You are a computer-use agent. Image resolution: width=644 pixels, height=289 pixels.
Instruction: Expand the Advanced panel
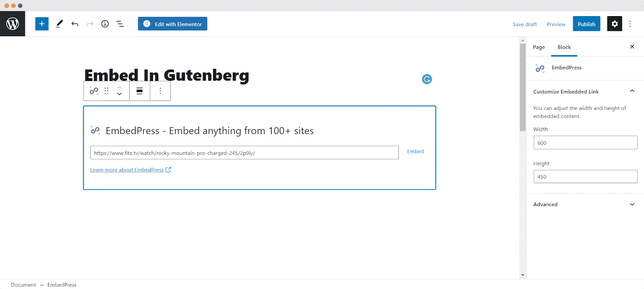pyautogui.click(x=584, y=204)
